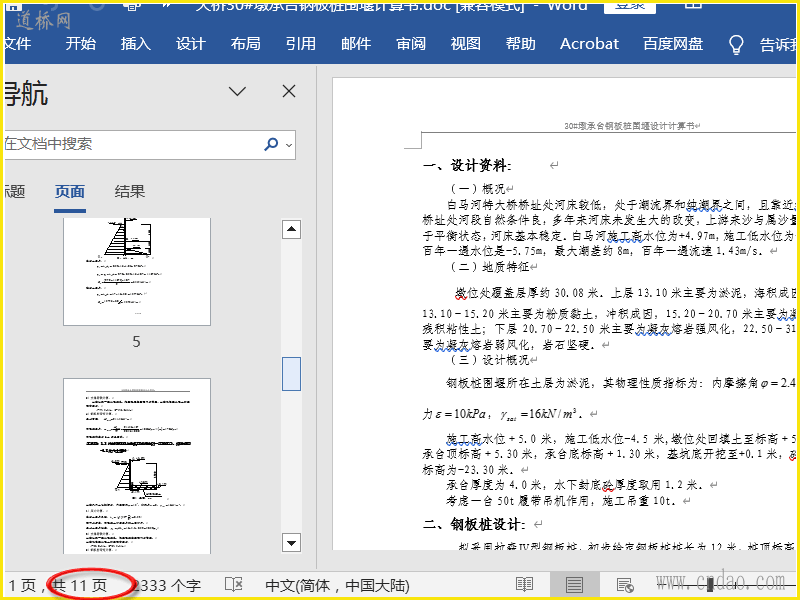The image size is (800, 600).
Task: Switch to 结果 tab in navigation
Action: pyautogui.click(x=130, y=192)
